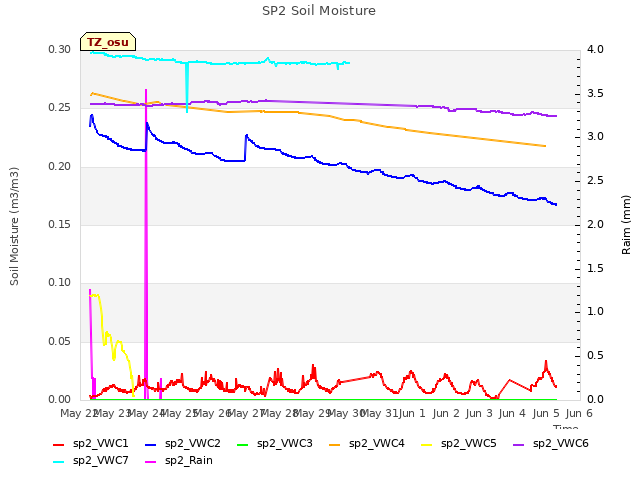Click the 1.5 right axis value
Image resolution: width=640 pixels, height=480 pixels.
pyautogui.click(x=596, y=268)
